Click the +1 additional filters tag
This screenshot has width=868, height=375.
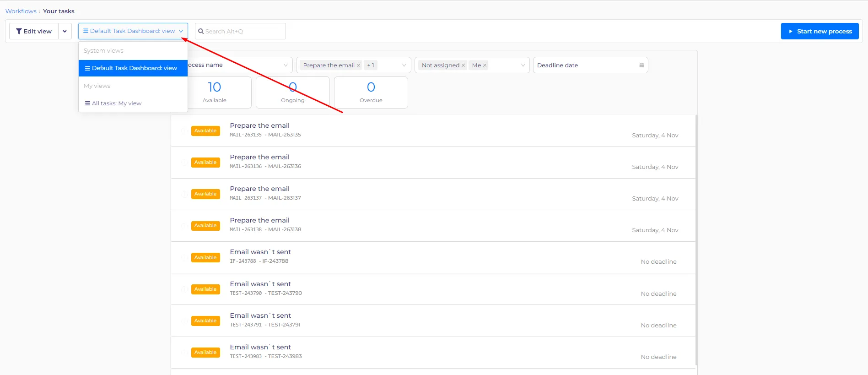[371, 65]
